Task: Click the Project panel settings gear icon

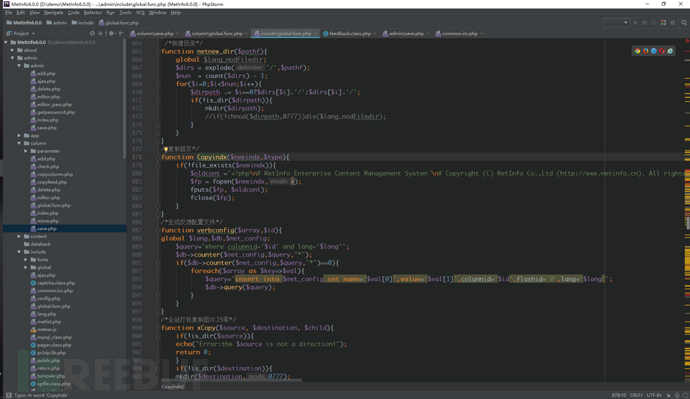Action: click(x=111, y=33)
